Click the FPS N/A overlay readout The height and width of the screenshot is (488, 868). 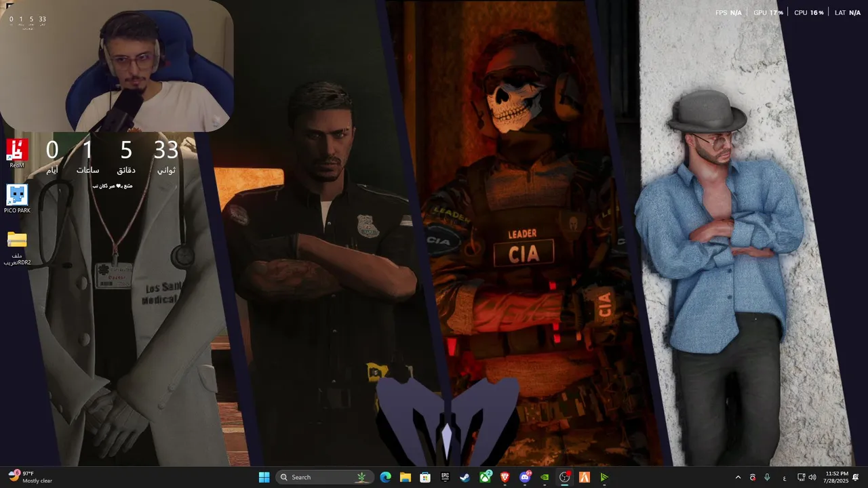(728, 13)
